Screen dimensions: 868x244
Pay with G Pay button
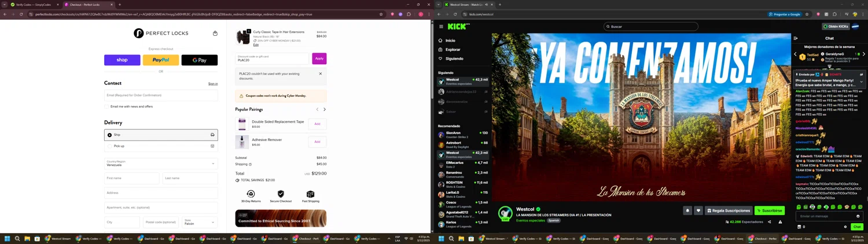(200, 60)
